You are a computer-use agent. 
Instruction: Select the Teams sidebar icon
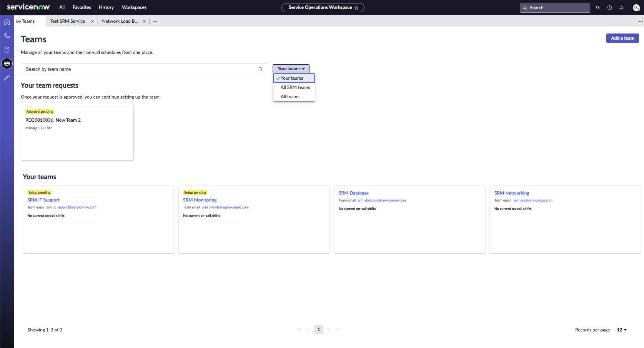(x=7, y=64)
